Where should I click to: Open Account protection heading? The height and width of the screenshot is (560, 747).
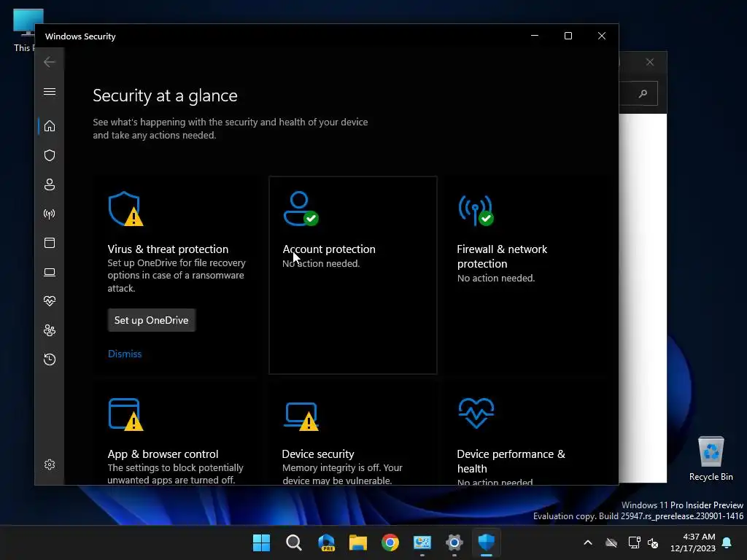coord(329,249)
